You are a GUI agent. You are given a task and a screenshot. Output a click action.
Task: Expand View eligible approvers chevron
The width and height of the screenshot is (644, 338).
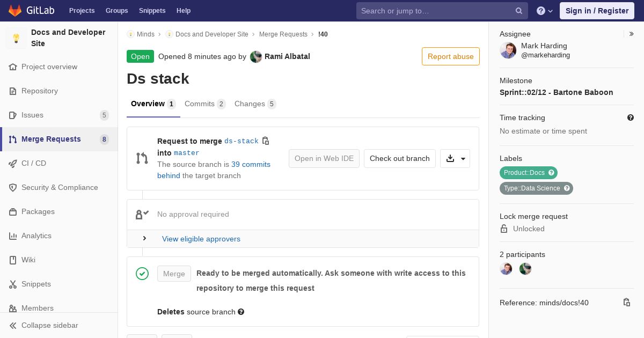(x=144, y=239)
